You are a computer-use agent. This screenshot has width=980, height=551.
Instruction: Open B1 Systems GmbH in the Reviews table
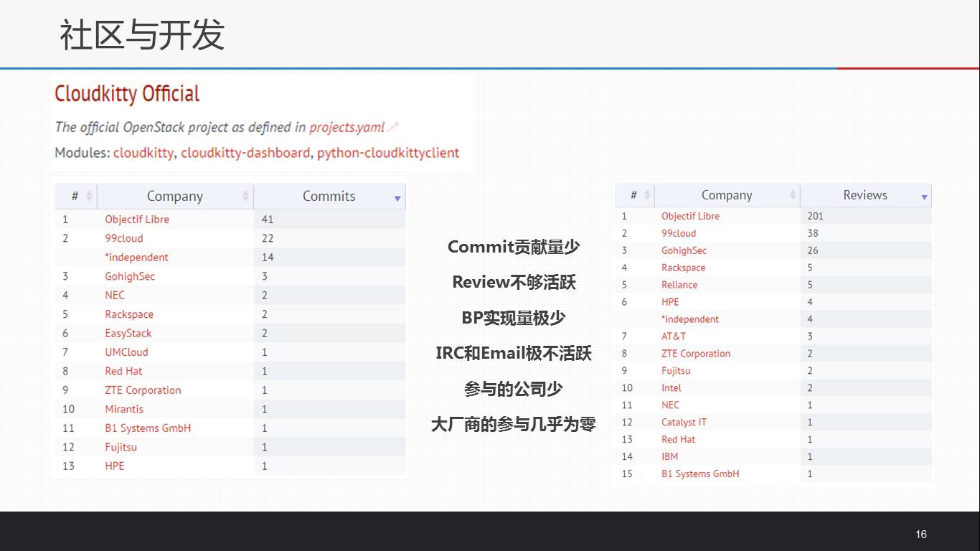click(700, 474)
